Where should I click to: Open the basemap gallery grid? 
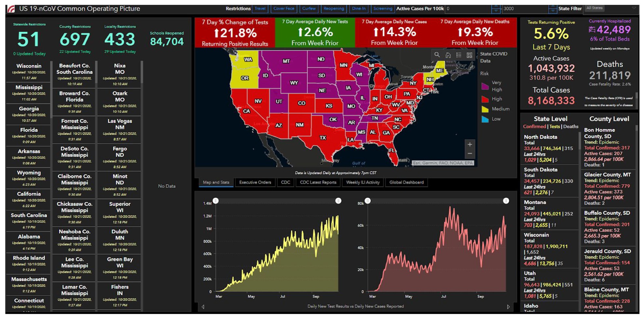(469, 55)
